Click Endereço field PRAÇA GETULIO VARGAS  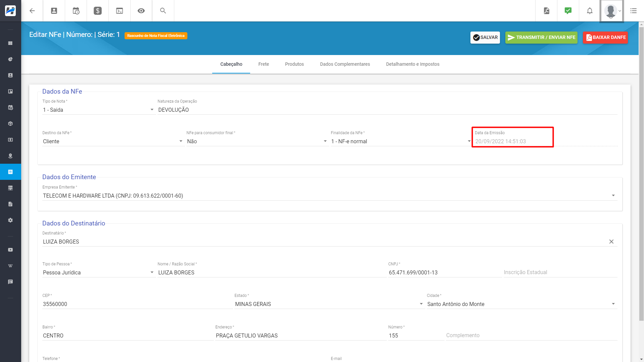pyautogui.click(x=301, y=335)
